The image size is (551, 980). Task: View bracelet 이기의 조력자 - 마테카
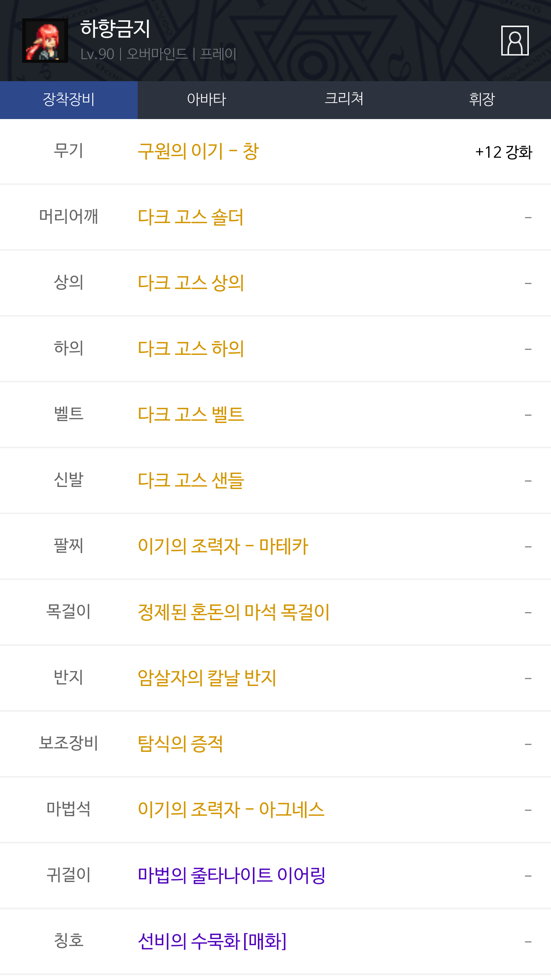pyautogui.click(x=223, y=547)
